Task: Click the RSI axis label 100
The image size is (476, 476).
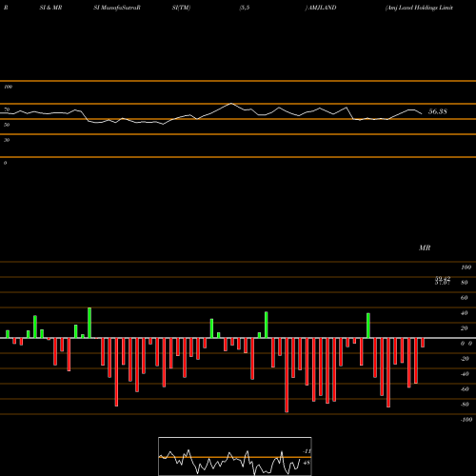Action: tap(8, 87)
